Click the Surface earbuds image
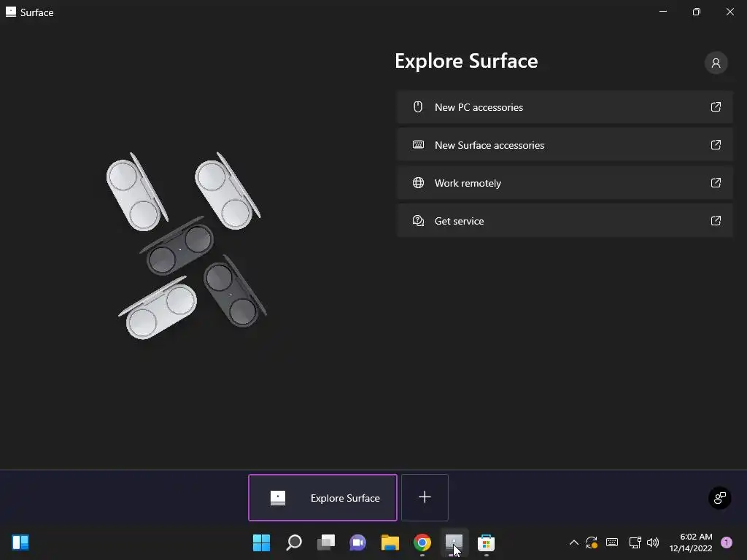Image resolution: width=747 pixels, height=560 pixels. (x=186, y=246)
